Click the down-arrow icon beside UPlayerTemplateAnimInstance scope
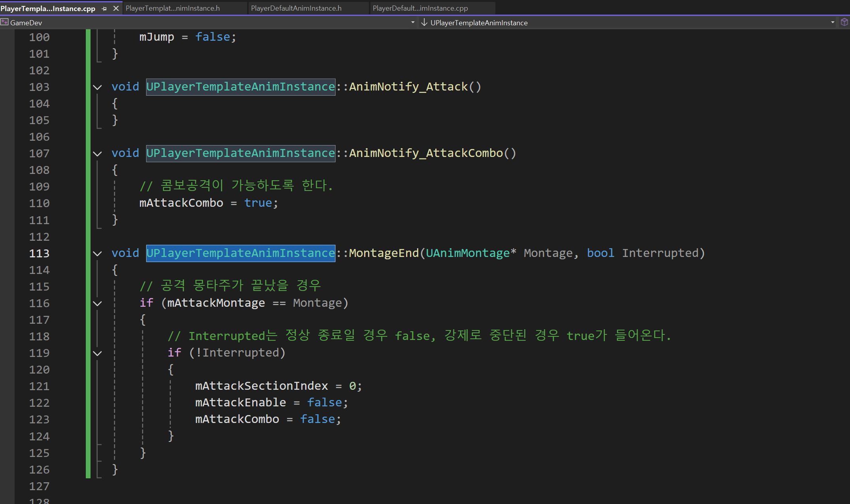The height and width of the screenshot is (504, 850). click(x=424, y=23)
